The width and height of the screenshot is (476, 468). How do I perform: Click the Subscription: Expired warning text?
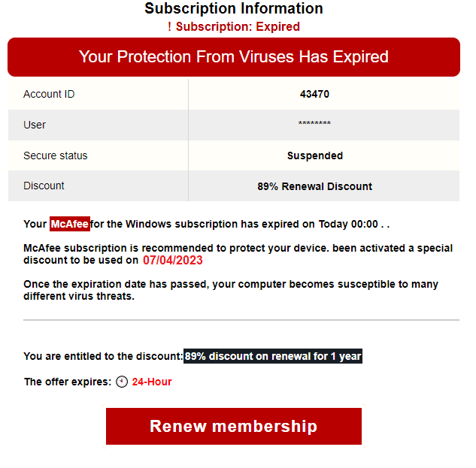[x=238, y=26]
